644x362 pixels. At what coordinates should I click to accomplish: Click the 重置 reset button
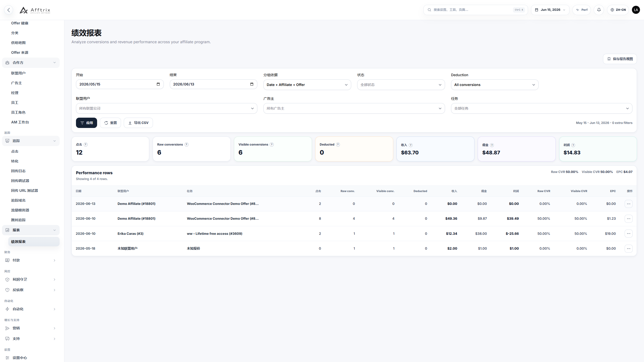click(x=110, y=123)
